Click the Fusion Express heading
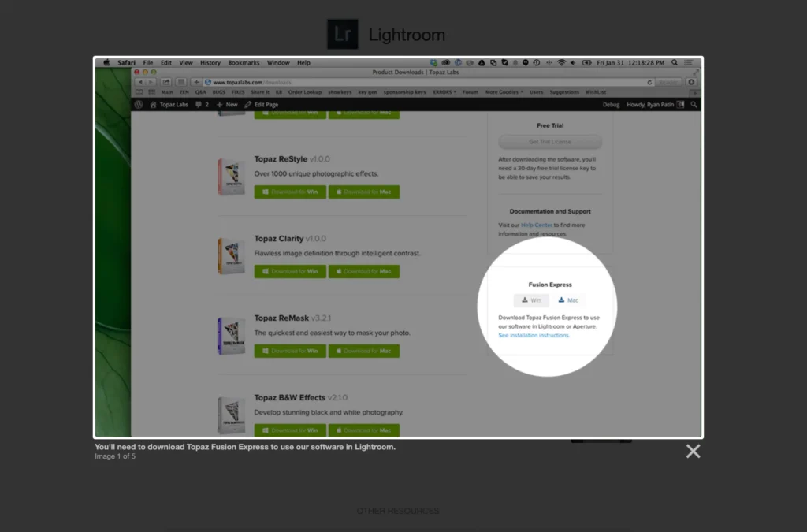 pyautogui.click(x=549, y=285)
